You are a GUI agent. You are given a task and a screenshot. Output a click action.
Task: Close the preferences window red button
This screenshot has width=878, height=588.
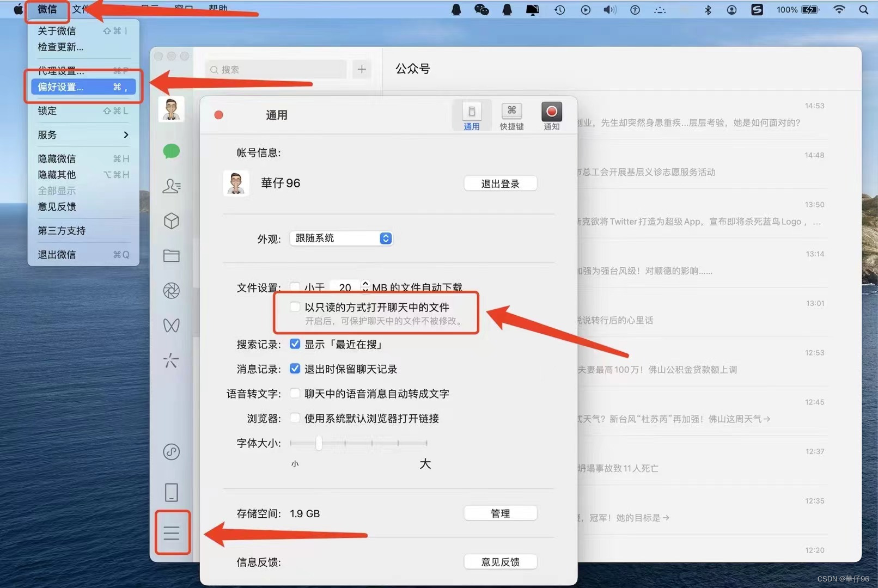(x=219, y=115)
